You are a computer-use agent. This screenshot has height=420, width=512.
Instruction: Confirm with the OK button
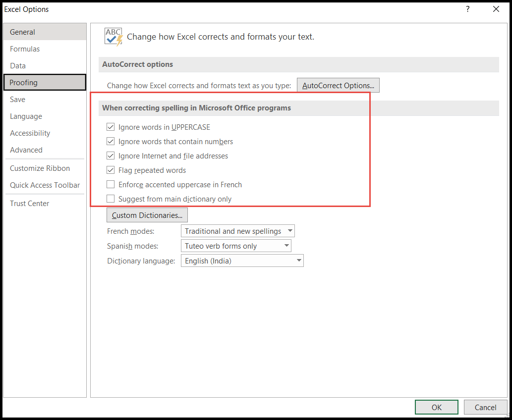point(437,407)
